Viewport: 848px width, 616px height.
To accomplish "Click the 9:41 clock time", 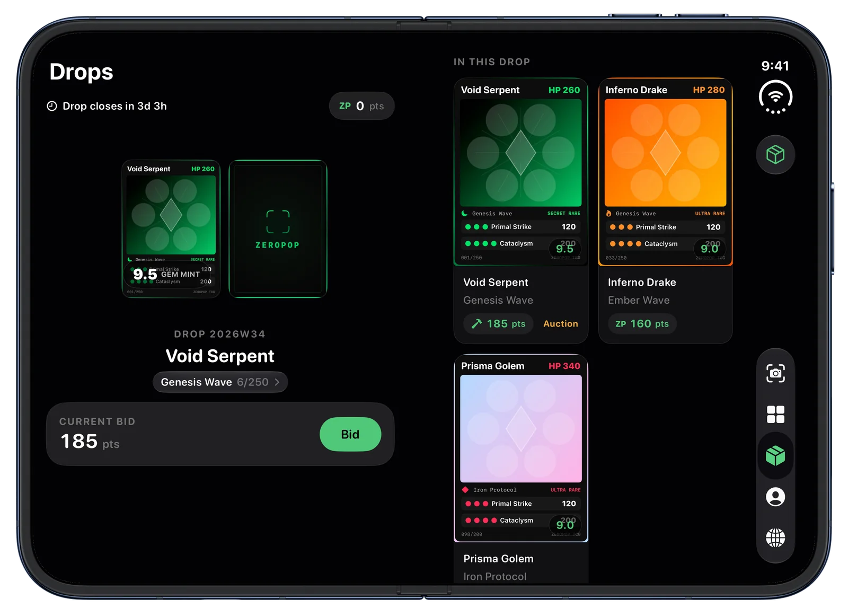I will (x=775, y=66).
